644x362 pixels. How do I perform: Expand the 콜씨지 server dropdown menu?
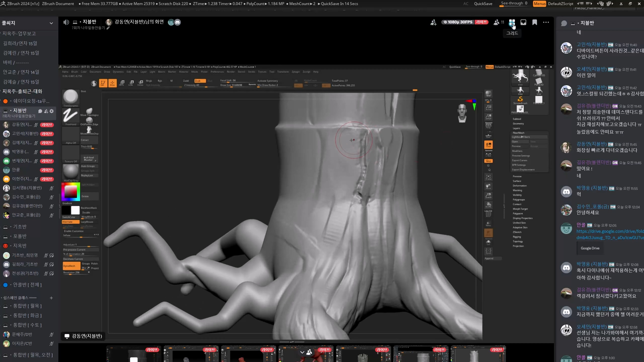point(51,23)
